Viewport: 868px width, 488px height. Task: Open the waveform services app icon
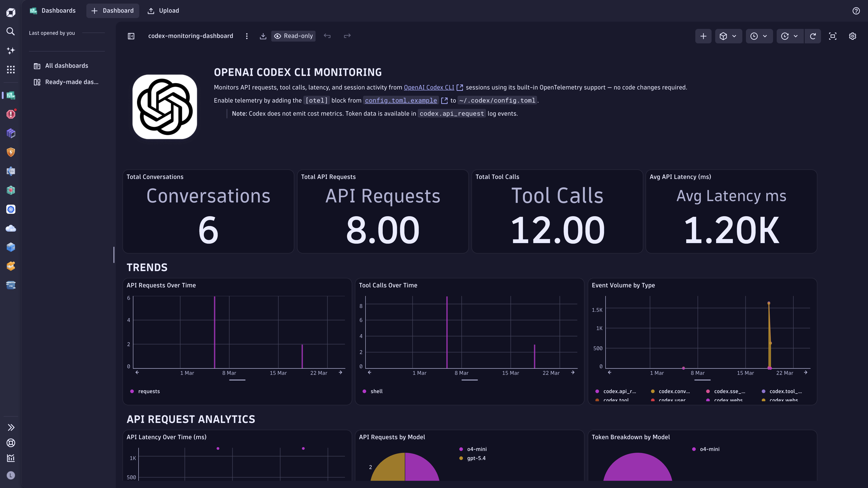(11, 171)
